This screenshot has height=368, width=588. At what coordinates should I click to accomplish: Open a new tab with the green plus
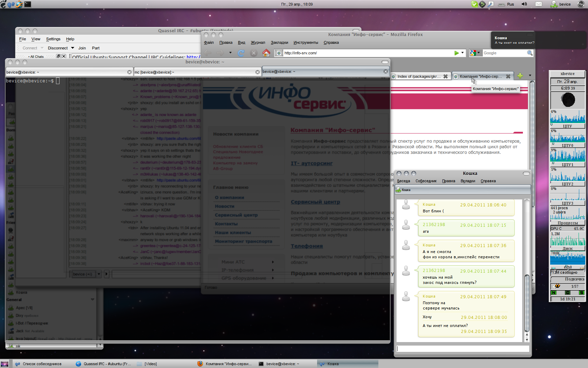pyautogui.click(x=520, y=76)
